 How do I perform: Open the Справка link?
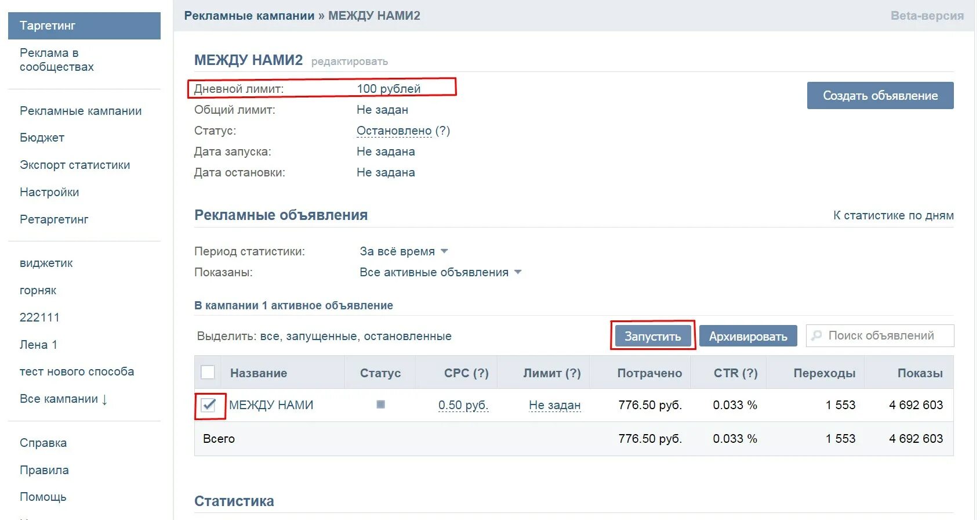tap(43, 443)
